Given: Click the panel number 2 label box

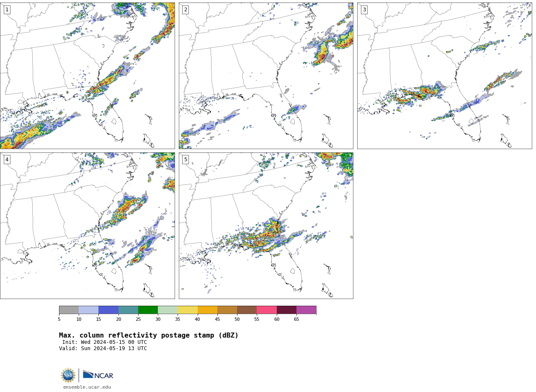Looking at the screenshot, I should [186, 10].
